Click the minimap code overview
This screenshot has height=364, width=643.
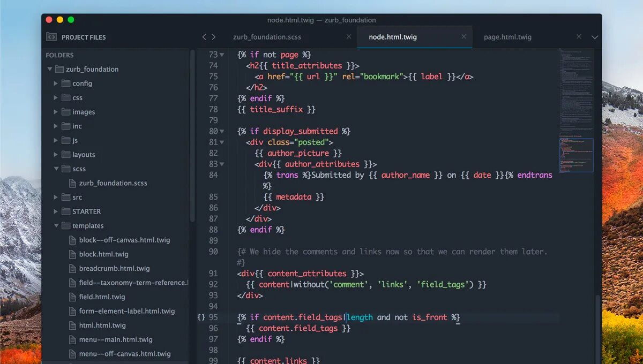click(x=577, y=110)
